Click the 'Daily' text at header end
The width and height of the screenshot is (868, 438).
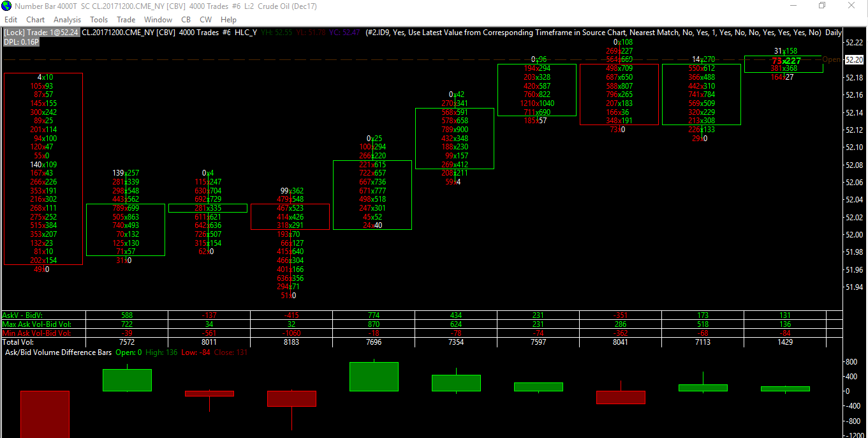(833, 32)
